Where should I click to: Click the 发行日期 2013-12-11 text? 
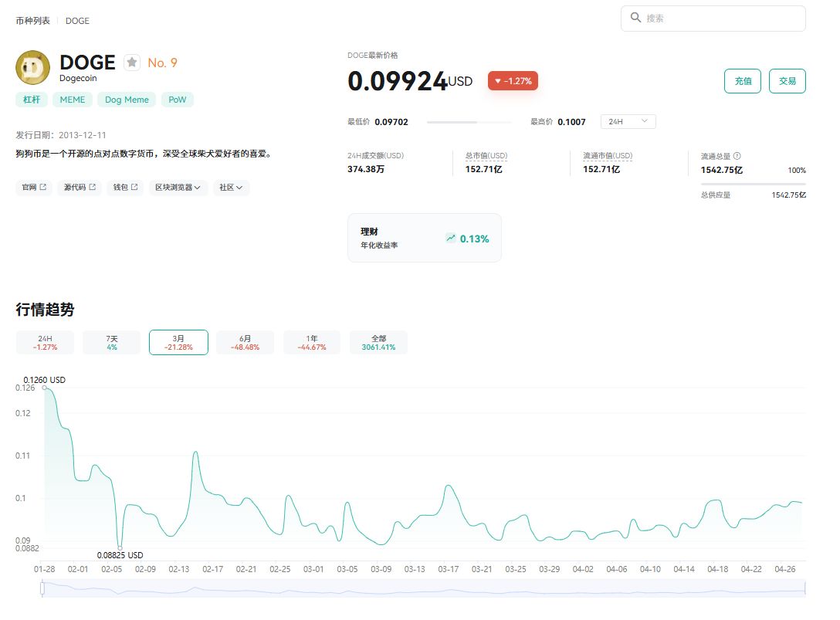coord(61,135)
